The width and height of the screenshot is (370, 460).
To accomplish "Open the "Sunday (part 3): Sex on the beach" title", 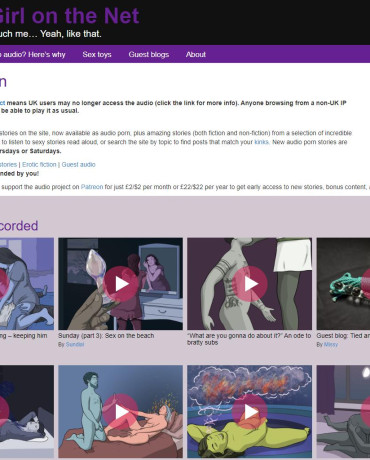I will [x=106, y=336].
